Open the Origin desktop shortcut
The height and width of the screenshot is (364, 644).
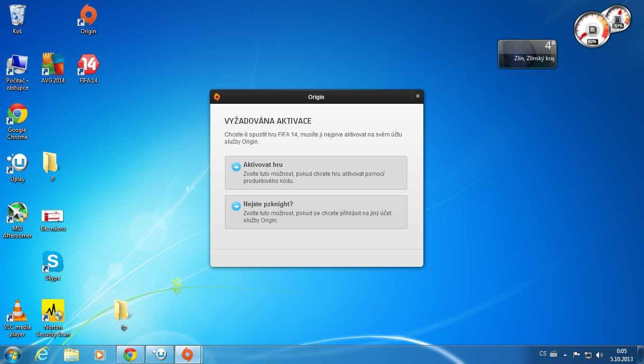88,18
